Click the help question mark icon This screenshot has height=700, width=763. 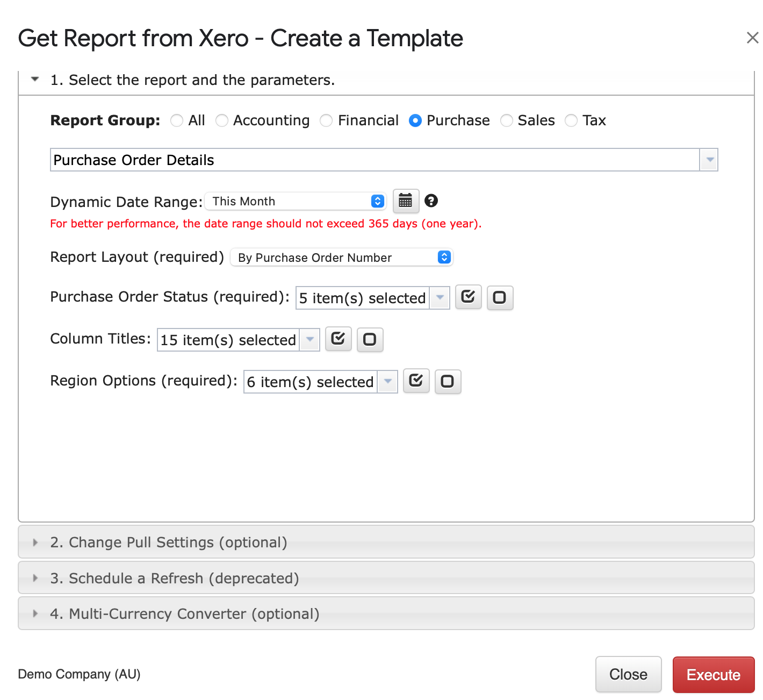[x=431, y=201]
